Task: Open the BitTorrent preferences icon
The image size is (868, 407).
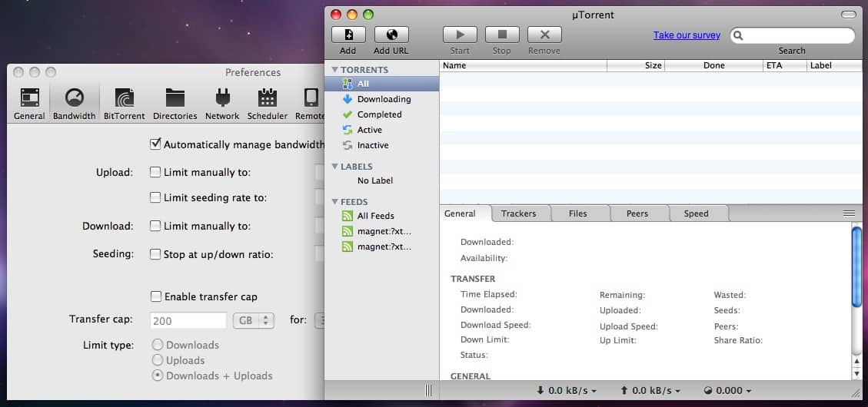Action: [x=125, y=98]
